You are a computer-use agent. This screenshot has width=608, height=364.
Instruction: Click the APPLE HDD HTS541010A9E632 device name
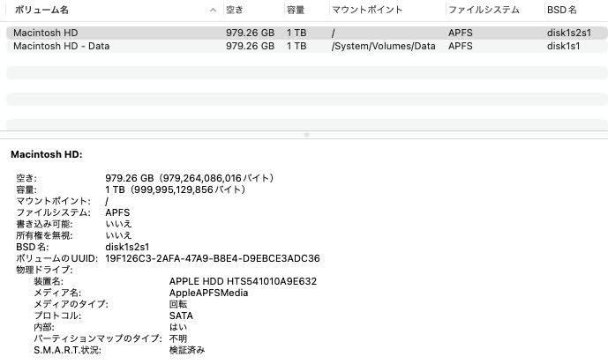(243, 281)
